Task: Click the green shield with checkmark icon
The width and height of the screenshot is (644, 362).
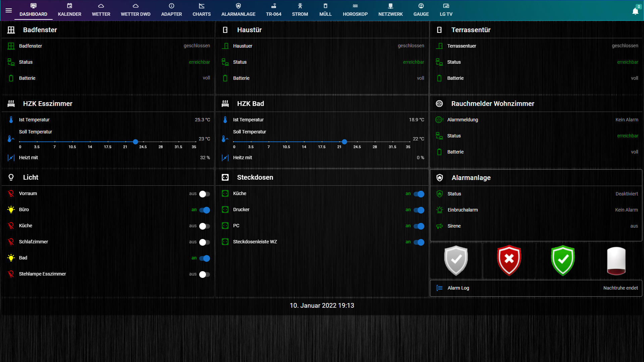Action: tap(563, 260)
